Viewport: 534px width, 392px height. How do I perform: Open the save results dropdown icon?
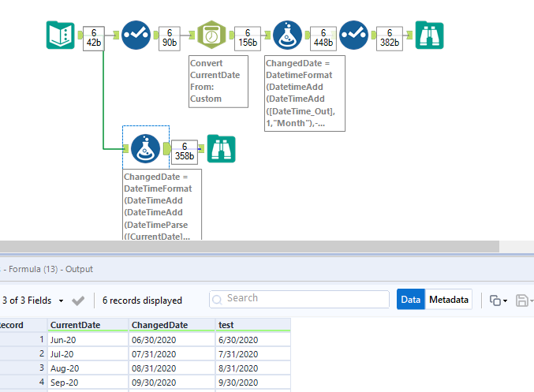pos(523,301)
